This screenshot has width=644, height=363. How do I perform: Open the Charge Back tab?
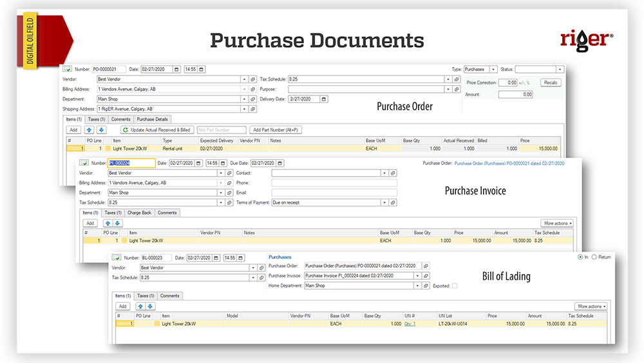coord(139,212)
